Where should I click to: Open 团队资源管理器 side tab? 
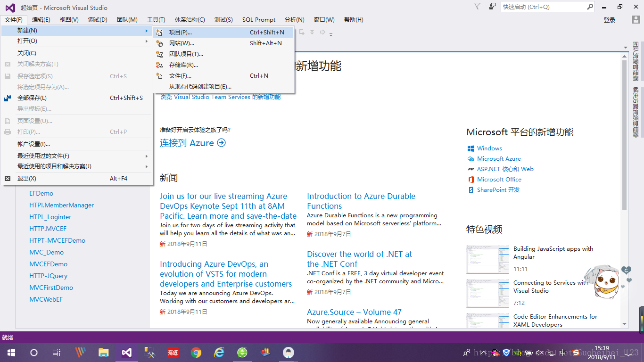click(636, 61)
